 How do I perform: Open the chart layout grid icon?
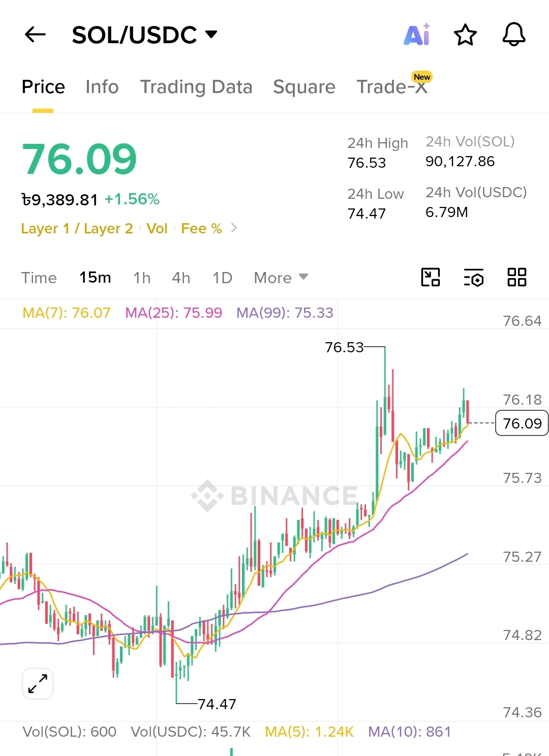tap(517, 277)
